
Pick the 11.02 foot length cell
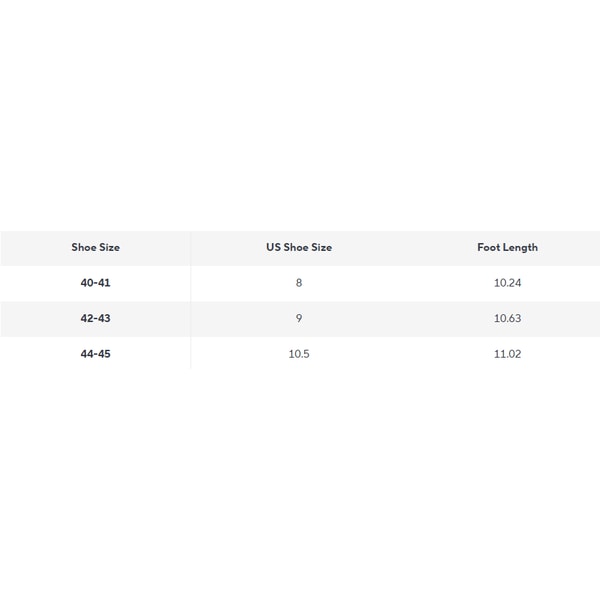click(x=507, y=354)
